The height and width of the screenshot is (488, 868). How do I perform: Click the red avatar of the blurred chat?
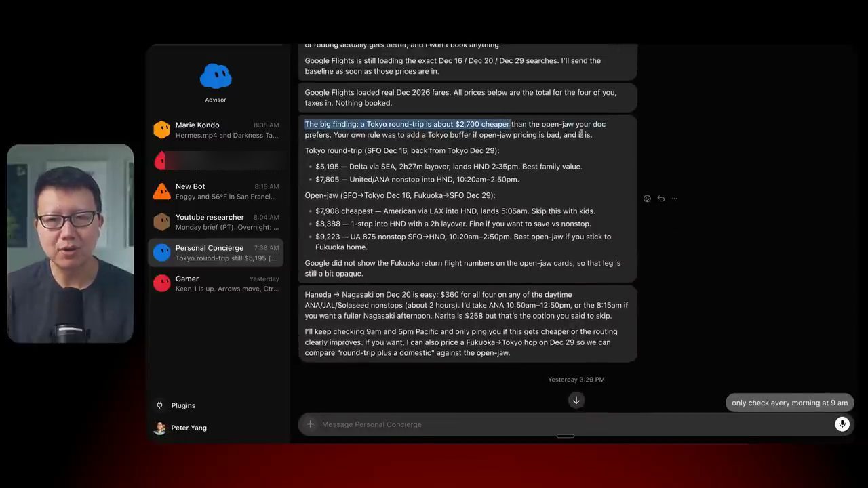[x=161, y=161]
